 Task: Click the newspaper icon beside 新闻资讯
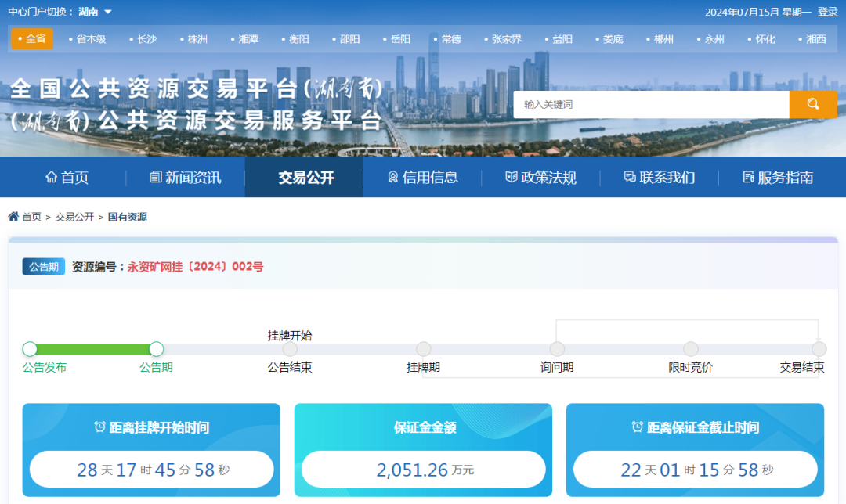[156, 178]
